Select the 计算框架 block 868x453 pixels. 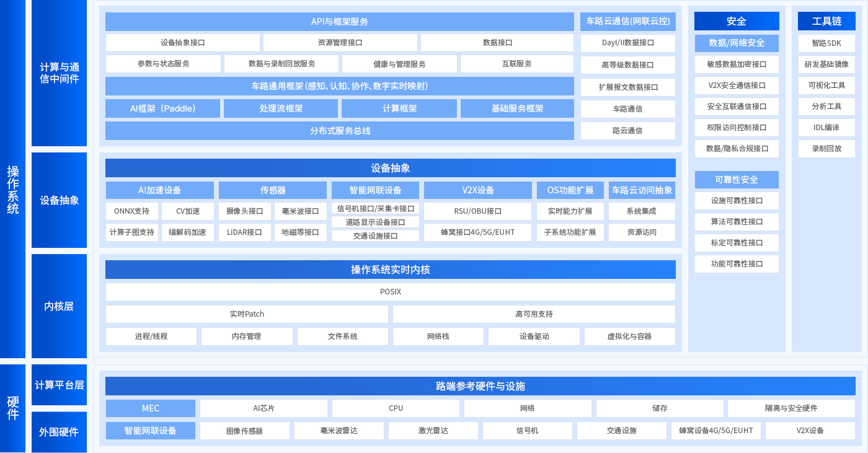click(399, 108)
